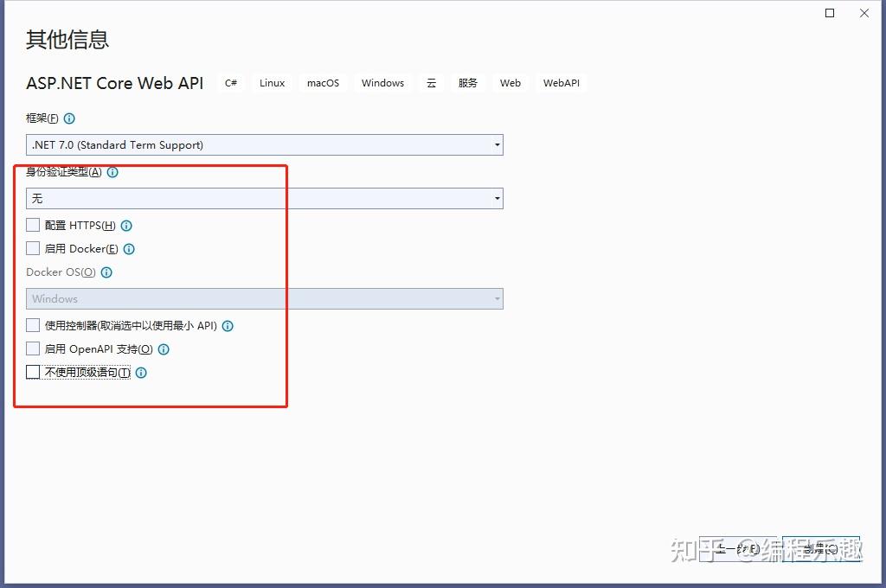Click the info icon next to 框架(F)

[x=68, y=118]
